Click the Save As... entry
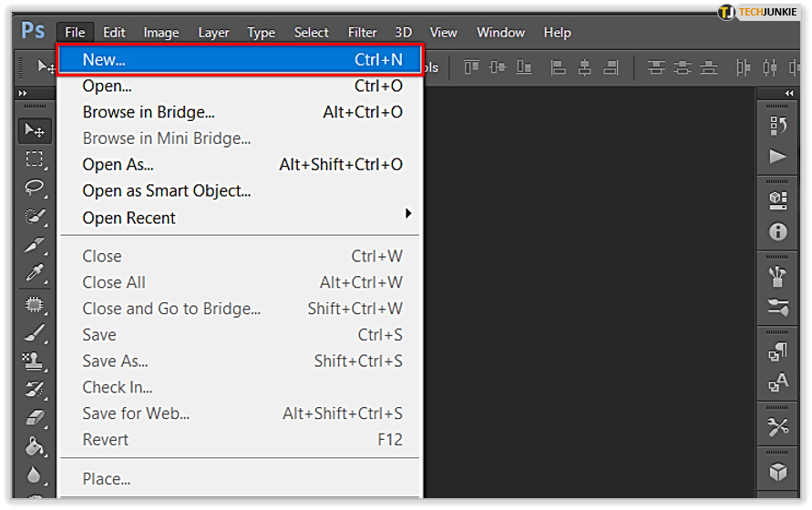 click(241, 361)
